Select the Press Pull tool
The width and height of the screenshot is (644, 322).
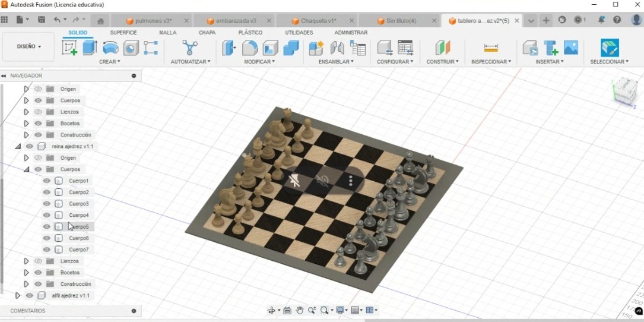(x=229, y=48)
